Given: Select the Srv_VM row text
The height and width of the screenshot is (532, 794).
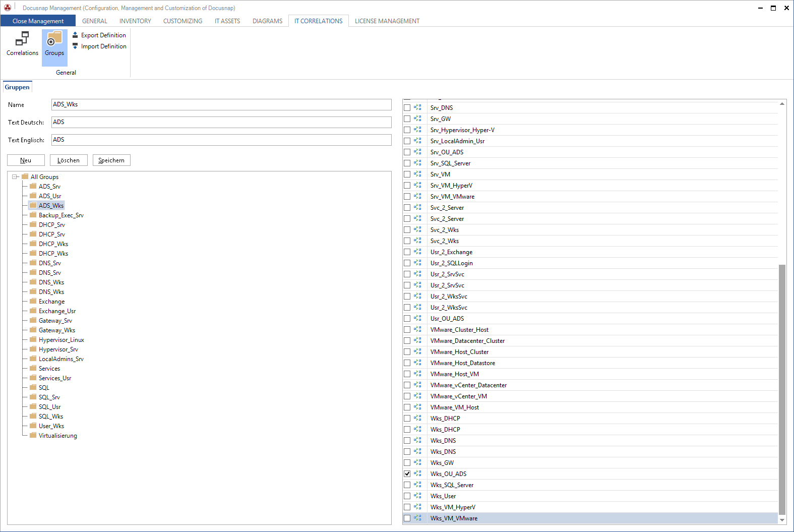Looking at the screenshot, I should [x=440, y=174].
